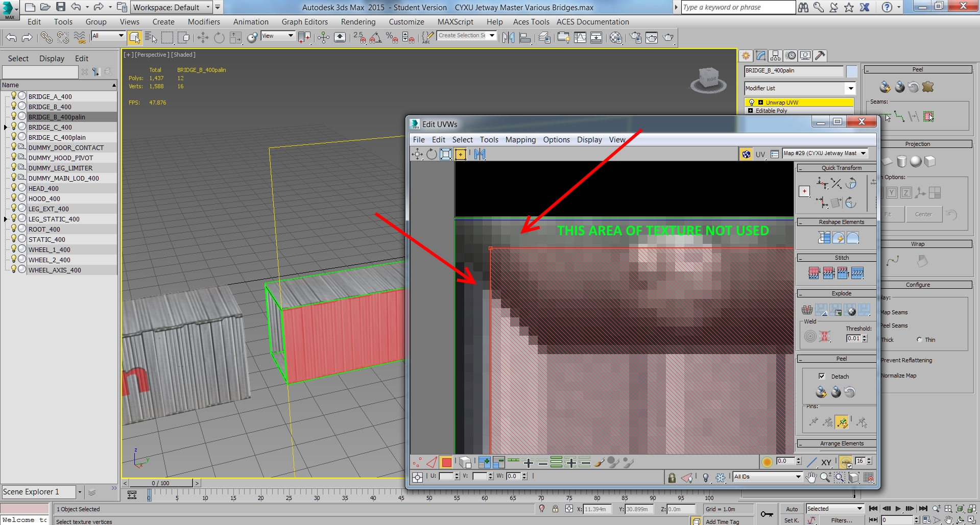Select the Move tool in the Edit UVWs toolbar
The height and width of the screenshot is (525, 980).
[x=417, y=154]
